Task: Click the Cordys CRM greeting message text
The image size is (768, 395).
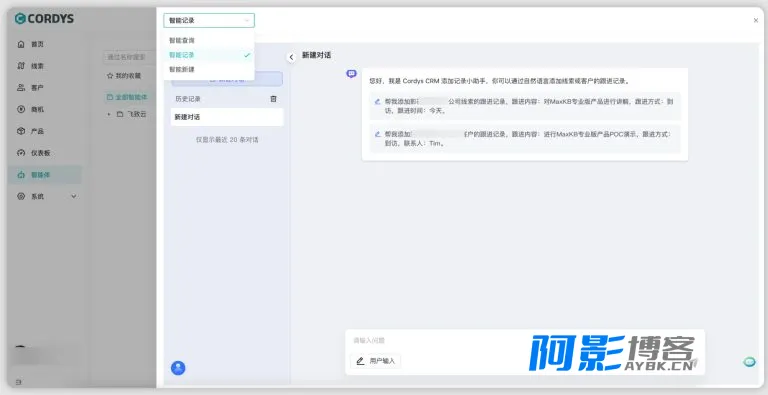Action: [x=499, y=81]
